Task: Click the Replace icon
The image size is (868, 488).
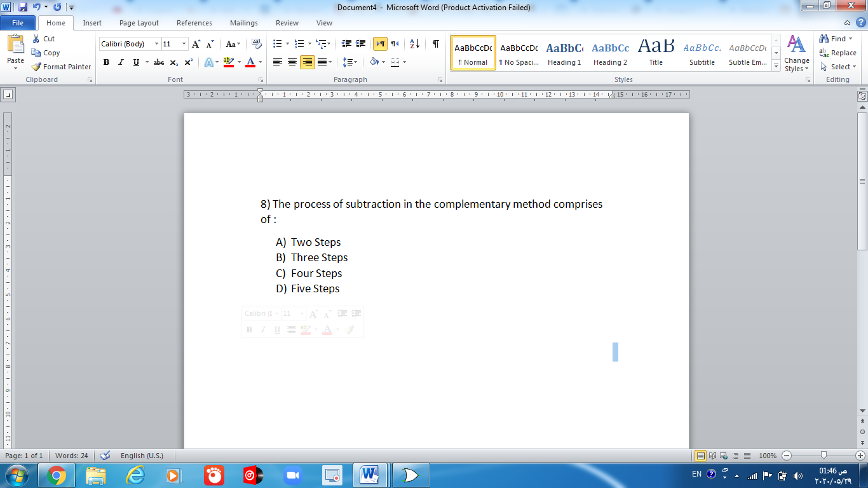Action: pyautogui.click(x=838, y=53)
